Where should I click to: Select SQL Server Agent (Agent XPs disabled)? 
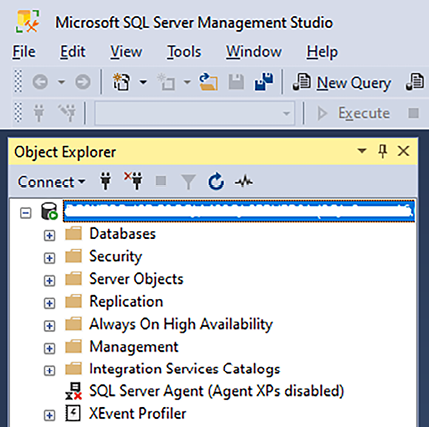(x=217, y=392)
